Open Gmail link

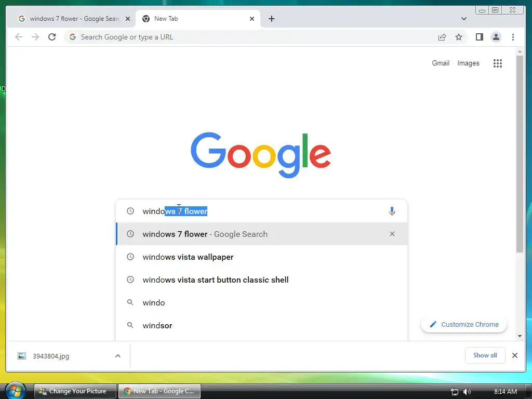[441, 63]
